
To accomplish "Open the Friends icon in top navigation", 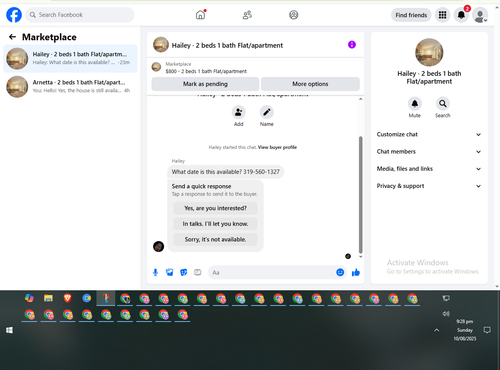I will click(x=247, y=15).
